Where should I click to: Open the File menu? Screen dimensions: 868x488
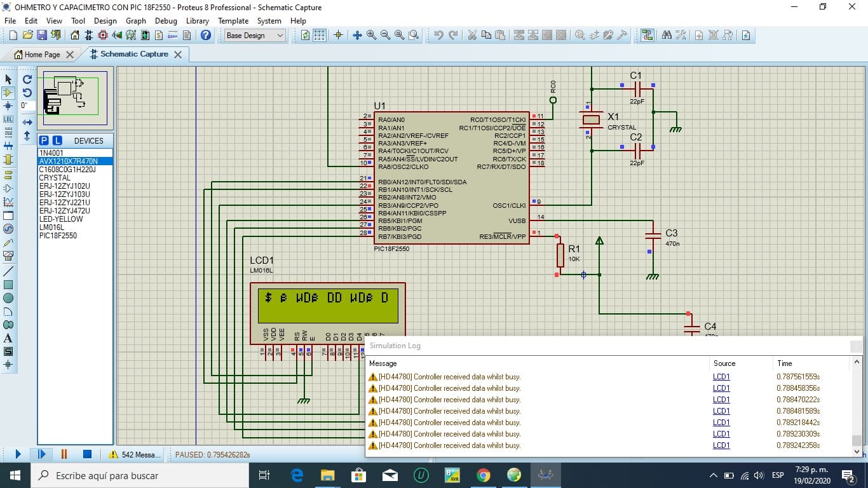[x=10, y=21]
